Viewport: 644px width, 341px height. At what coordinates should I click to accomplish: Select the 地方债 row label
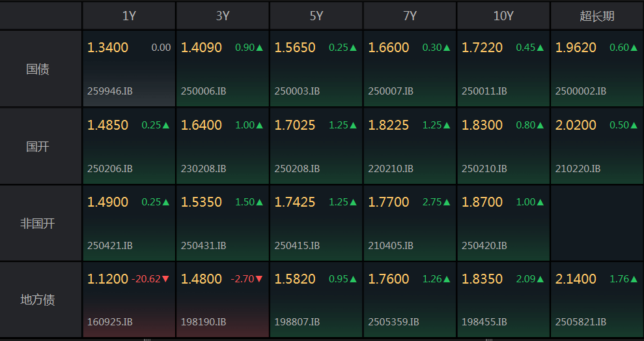(x=38, y=299)
